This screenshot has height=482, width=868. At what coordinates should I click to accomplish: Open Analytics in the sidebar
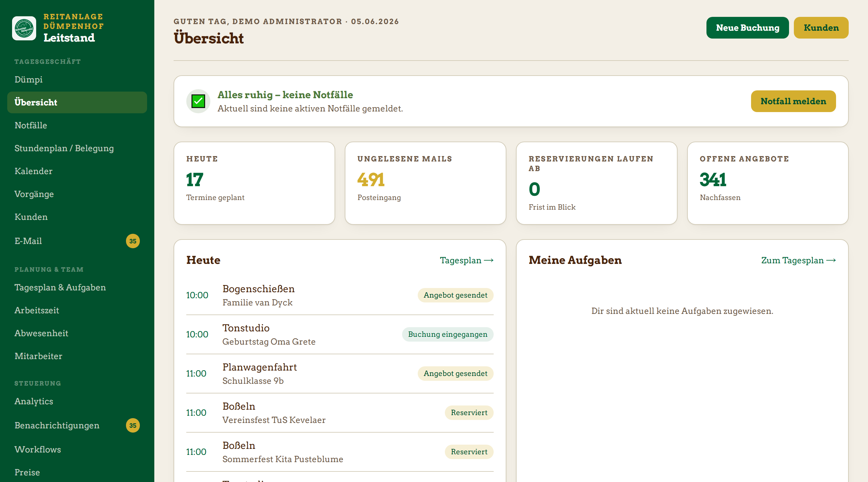point(77,401)
